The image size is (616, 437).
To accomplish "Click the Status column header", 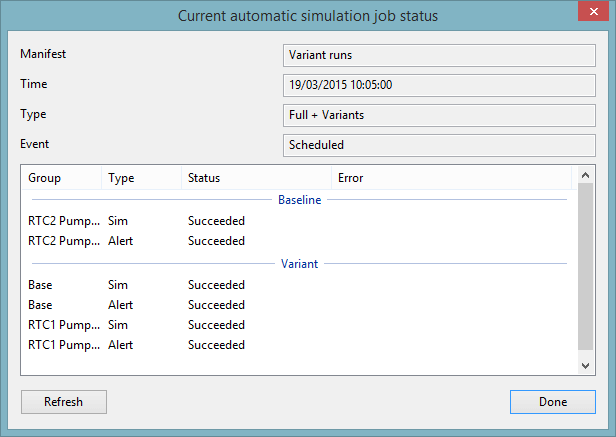I will (x=254, y=178).
